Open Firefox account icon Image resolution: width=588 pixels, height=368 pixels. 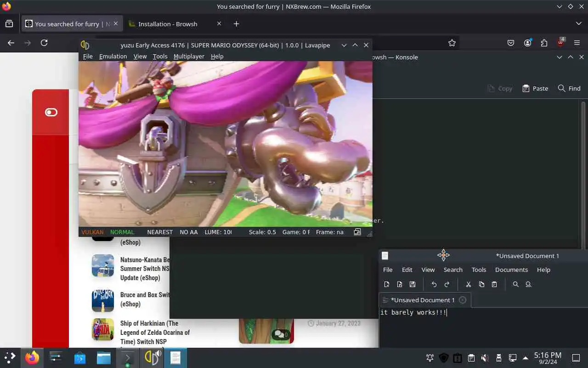527,43
